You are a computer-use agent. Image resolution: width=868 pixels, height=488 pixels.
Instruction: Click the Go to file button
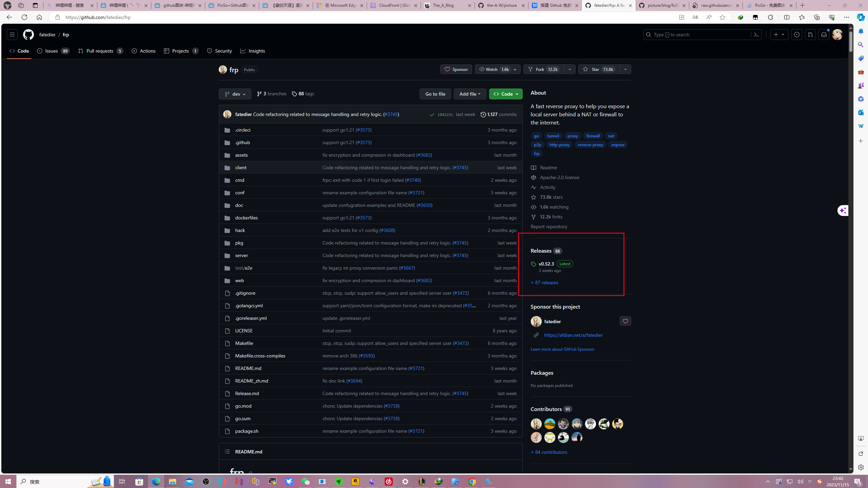(x=435, y=94)
